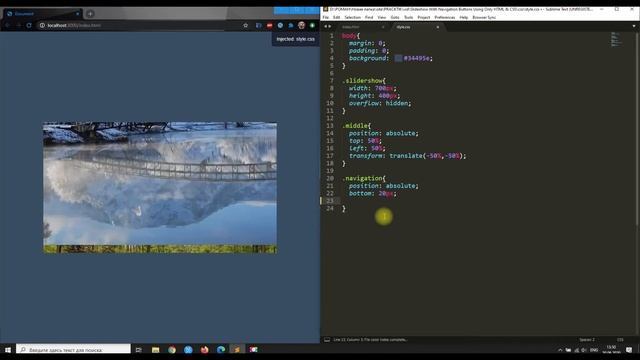The height and width of the screenshot is (360, 640).
Task: Click the tab navigation arrows in Sublime
Action: (x=327, y=27)
